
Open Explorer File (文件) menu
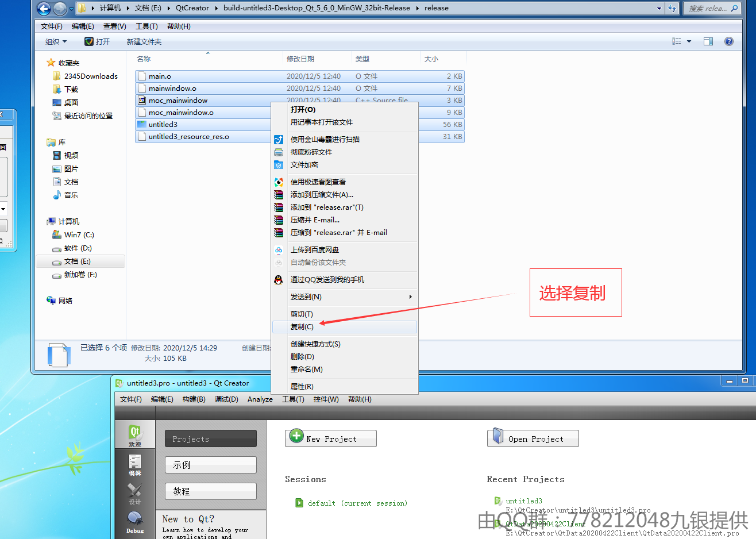[52, 26]
